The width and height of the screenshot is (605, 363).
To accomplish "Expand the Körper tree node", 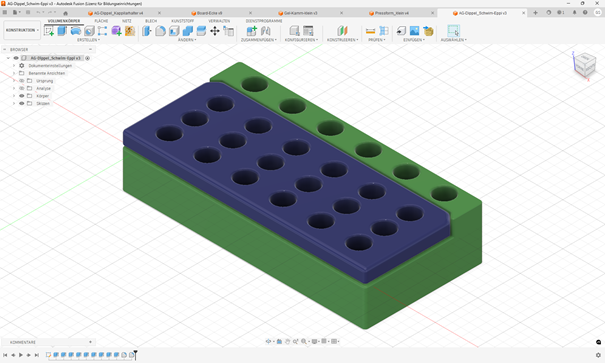I will point(14,96).
